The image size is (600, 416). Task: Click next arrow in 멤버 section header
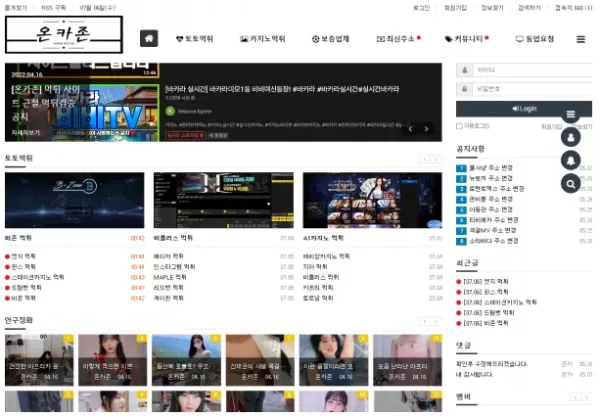(x=586, y=398)
